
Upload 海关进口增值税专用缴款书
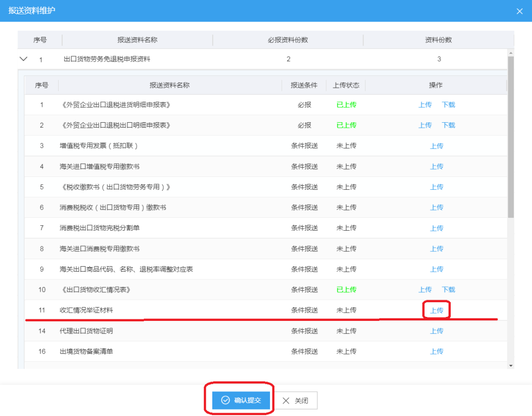tap(436, 166)
